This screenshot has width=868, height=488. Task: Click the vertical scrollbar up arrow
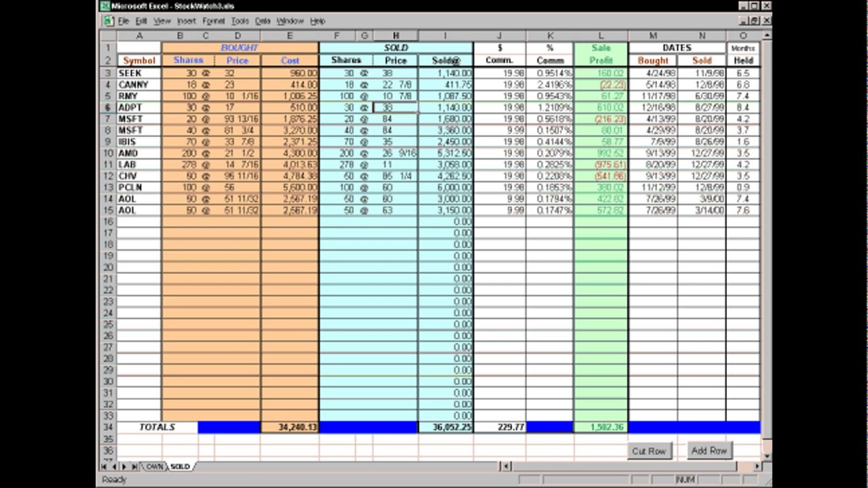click(767, 35)
